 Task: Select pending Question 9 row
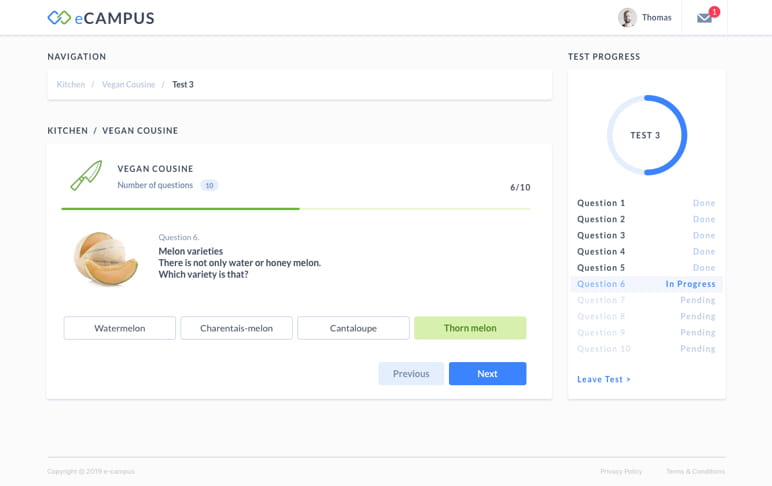coord(646,333)
